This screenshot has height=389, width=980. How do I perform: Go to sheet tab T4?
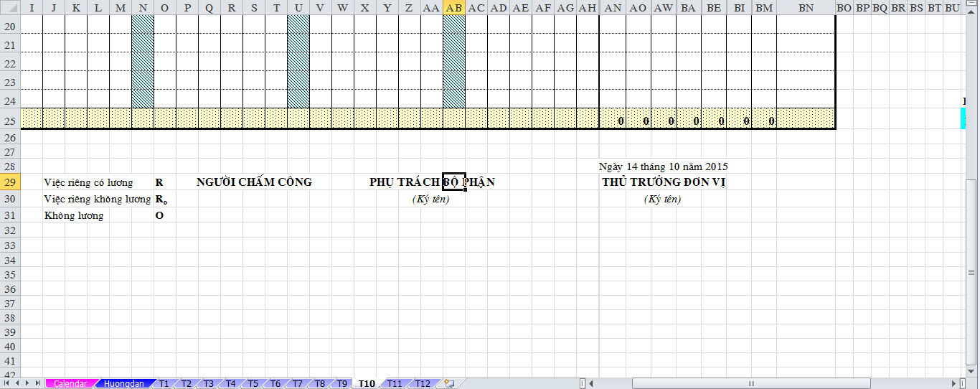(x=231, y=384)
